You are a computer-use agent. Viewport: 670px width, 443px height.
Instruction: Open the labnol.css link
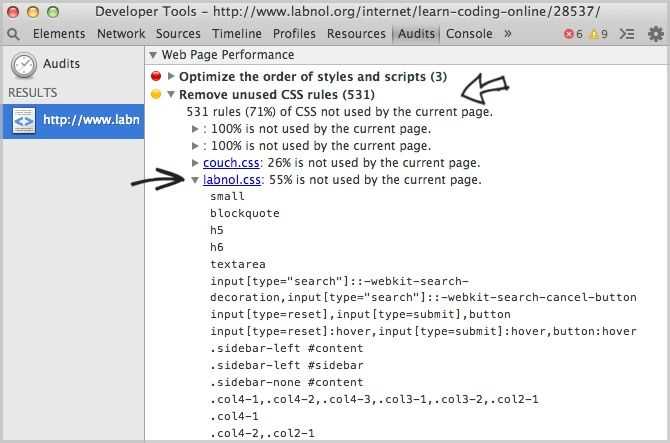click(232, 180)
